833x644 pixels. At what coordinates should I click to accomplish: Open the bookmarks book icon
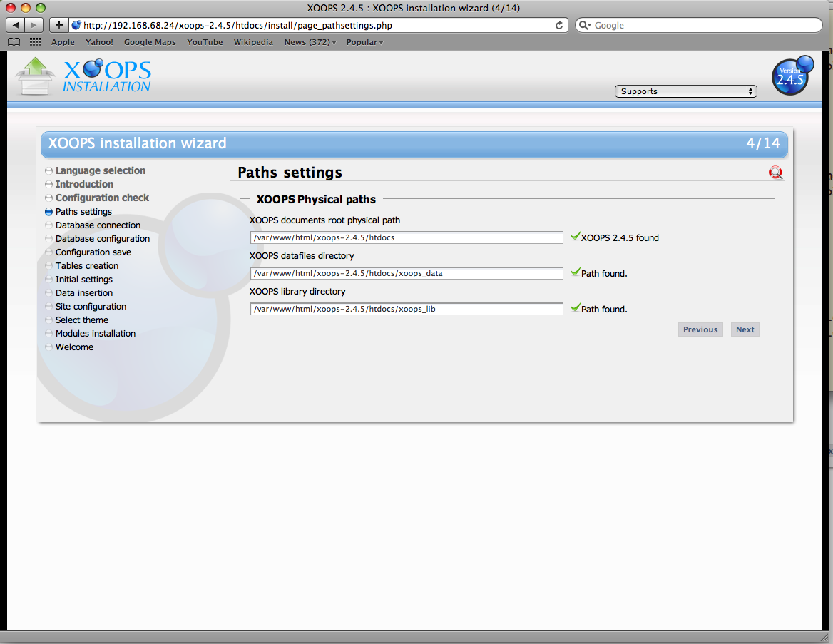(14, 41)
